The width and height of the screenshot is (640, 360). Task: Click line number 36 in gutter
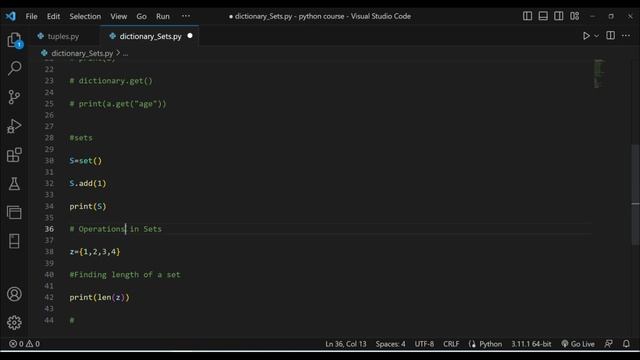[x=49, y=229]
